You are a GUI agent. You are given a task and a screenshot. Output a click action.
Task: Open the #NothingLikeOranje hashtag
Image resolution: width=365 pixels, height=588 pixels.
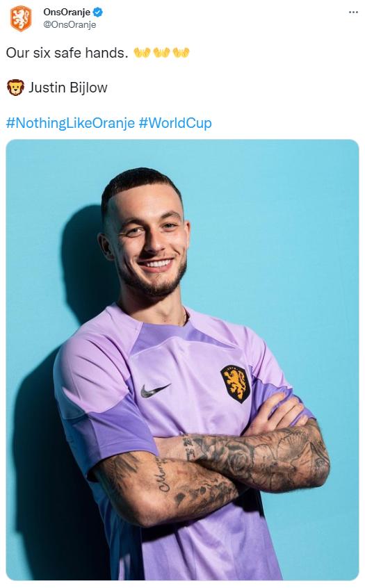[70, 123]
